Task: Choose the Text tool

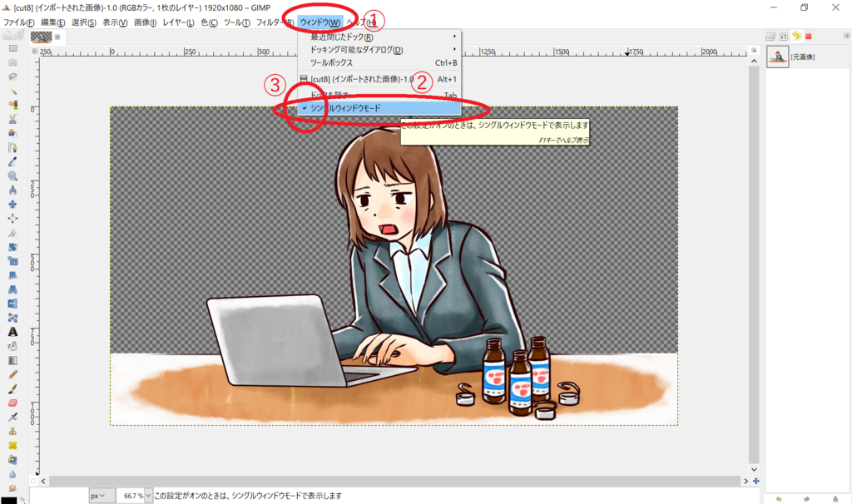Action: [x=12, y=332]
